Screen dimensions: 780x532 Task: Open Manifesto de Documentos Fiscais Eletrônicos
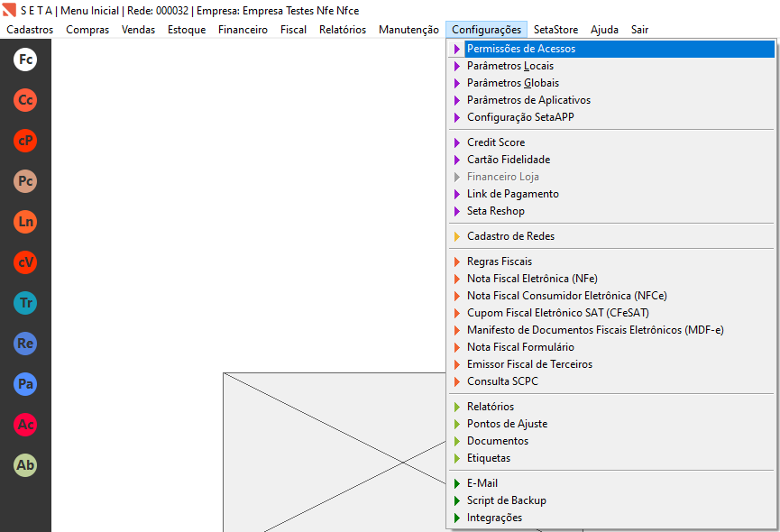pyautogui.click(x=612, y=330)
